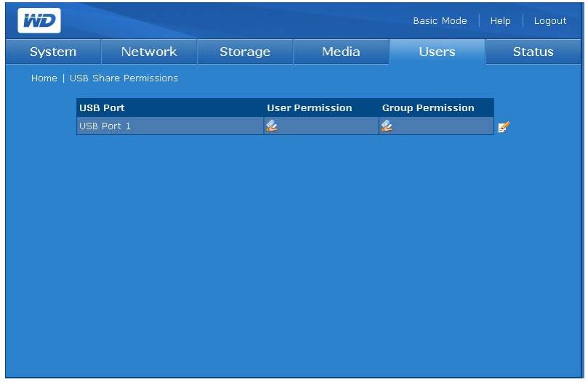
Task: Click the edit pencil icon beside USB Port 1
Action: [504, 127]
